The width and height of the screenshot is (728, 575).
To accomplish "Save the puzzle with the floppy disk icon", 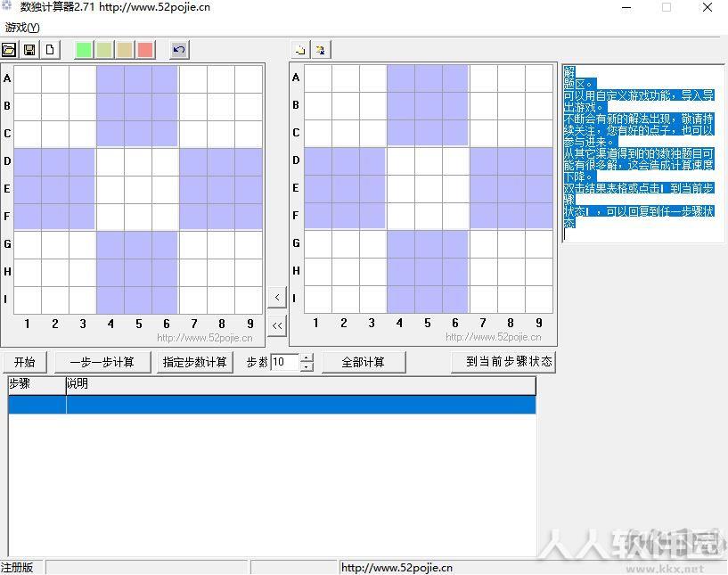I will 29,50.
